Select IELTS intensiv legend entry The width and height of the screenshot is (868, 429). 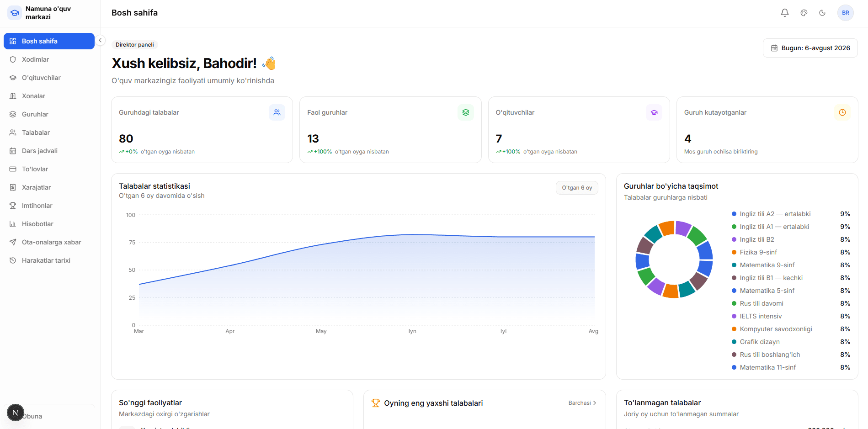click(x=791, y=316)
